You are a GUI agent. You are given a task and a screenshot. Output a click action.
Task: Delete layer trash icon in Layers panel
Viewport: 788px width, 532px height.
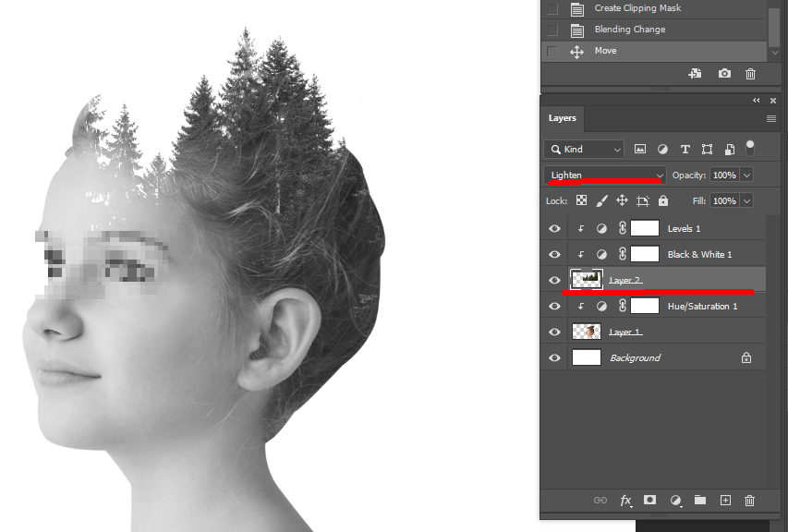tap(749, 501)
